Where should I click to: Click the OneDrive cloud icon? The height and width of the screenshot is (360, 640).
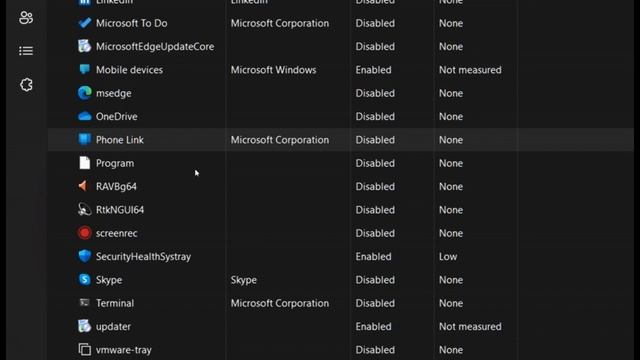click(x=84, y=116)
